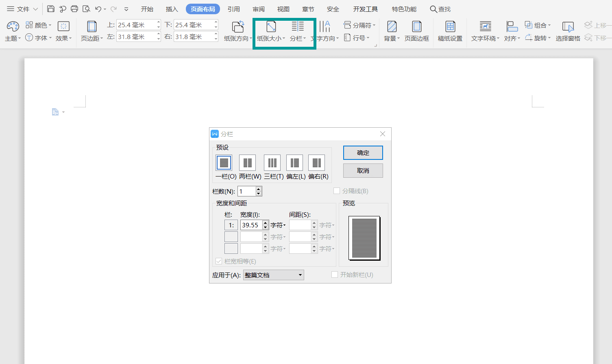612x364 pixels.
Task: Open the width unit 字符 dropdown
Action: pos(278,225)
